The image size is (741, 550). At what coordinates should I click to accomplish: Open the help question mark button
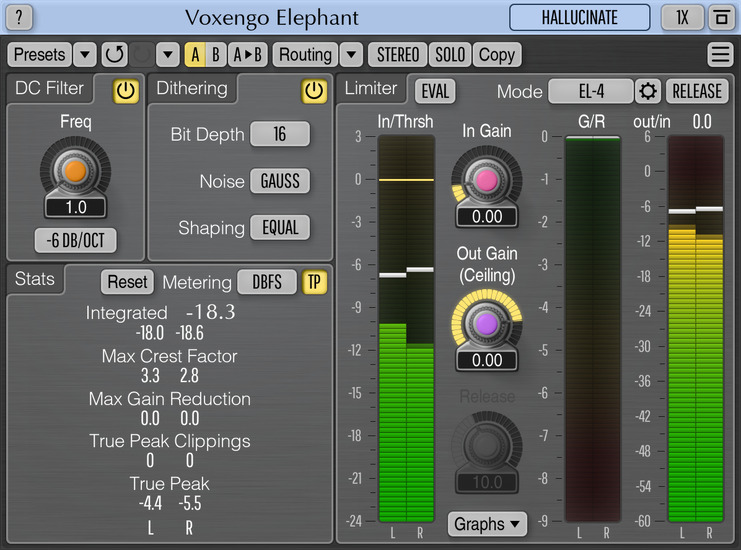19,17
